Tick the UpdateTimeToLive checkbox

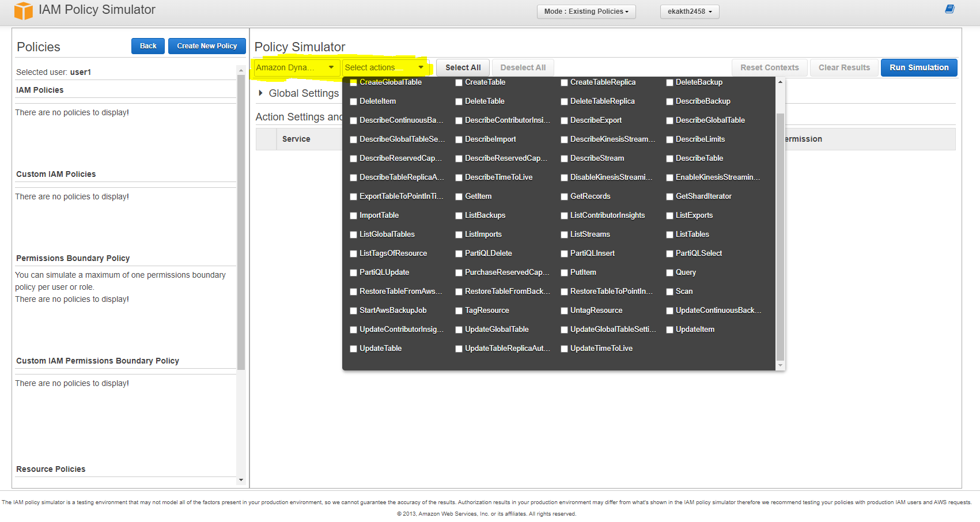coord(565,349)
